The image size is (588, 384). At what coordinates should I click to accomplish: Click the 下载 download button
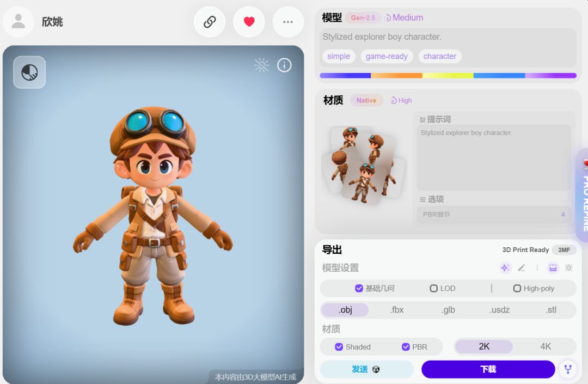pyautogui.click(x=488, y=369)
